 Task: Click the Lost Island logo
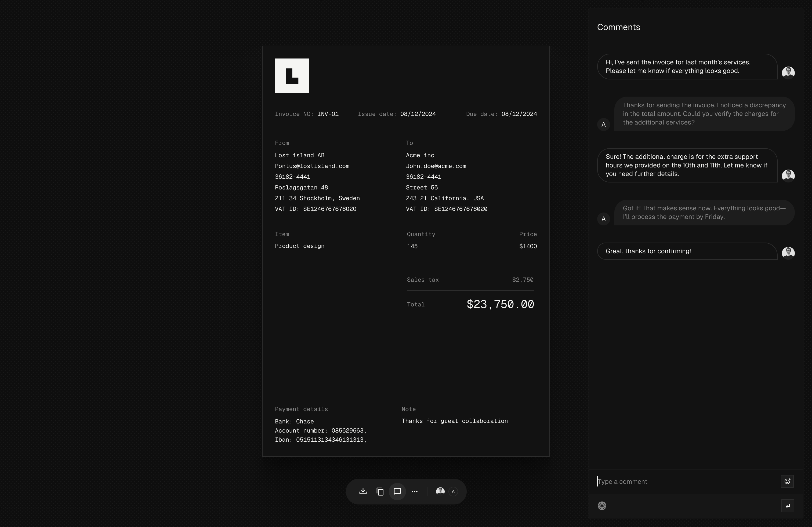coord(292,75)
